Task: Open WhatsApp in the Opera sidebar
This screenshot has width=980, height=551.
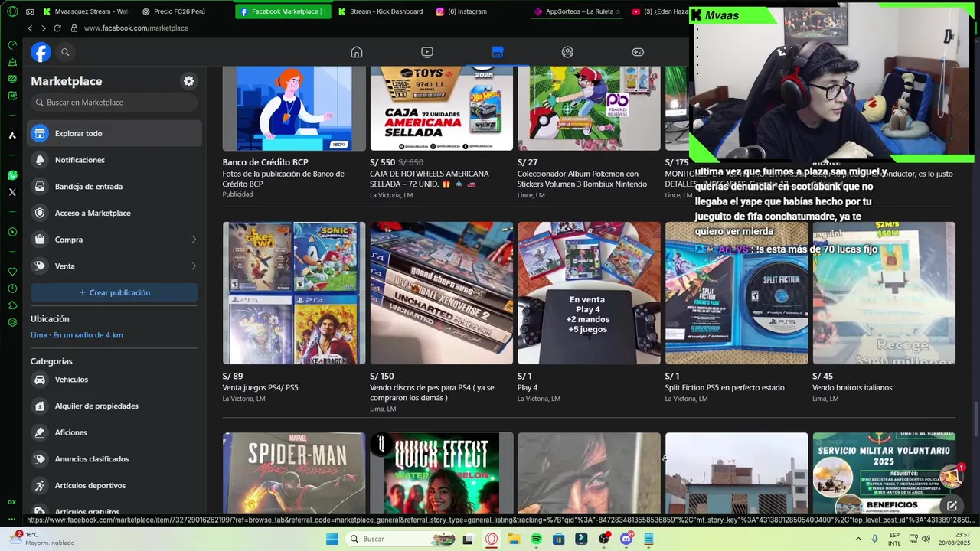Action: (x=12, y=175)
